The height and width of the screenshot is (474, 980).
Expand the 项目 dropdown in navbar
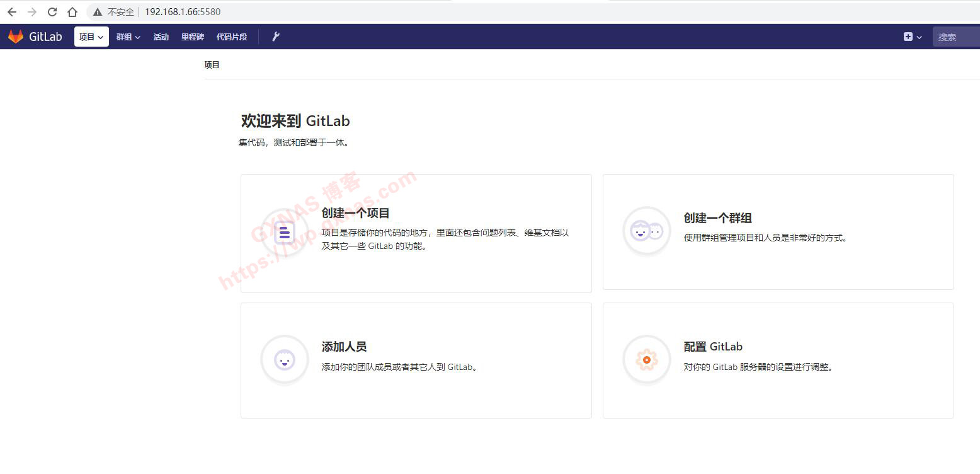91,37
